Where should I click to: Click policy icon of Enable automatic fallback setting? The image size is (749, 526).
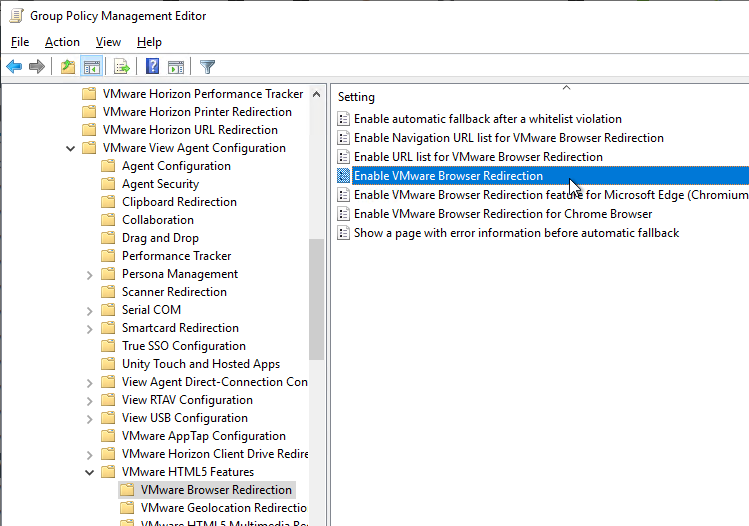[x=343, y=118]
